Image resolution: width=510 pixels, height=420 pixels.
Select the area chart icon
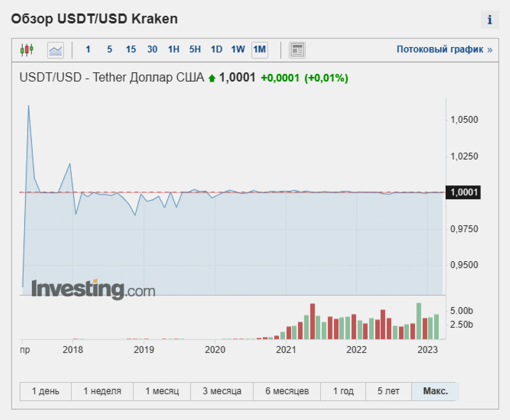pos(55,50)
